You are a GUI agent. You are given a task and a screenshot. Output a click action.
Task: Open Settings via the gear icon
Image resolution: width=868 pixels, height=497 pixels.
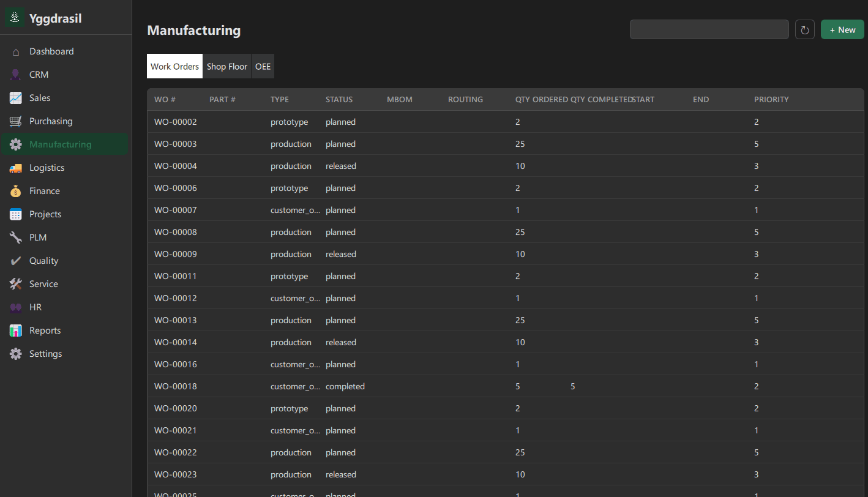(x=15, y=353)
